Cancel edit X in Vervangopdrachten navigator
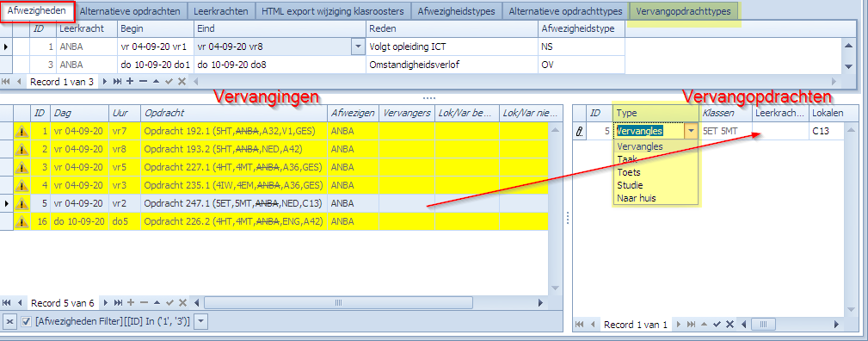 pyautogui.click(x=729, y=325)
